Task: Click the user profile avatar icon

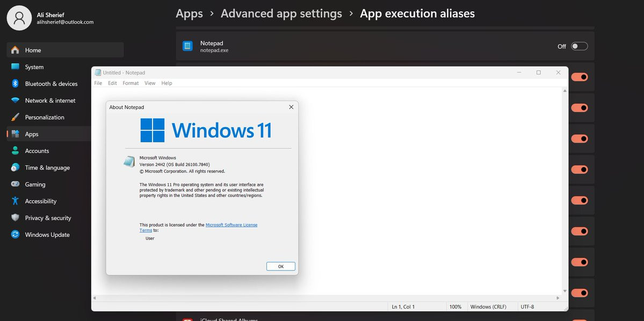Action: coord(19,18)
